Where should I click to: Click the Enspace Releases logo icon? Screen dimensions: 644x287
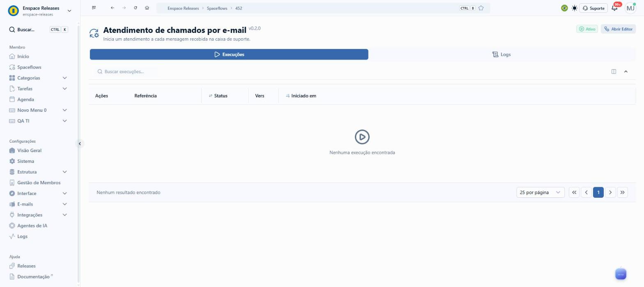[14, 11]
